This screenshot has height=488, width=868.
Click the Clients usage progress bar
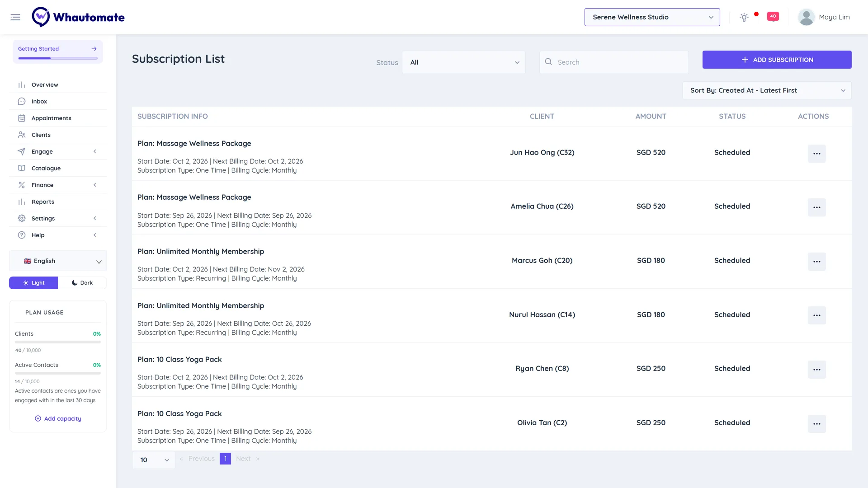pos(58,342)
